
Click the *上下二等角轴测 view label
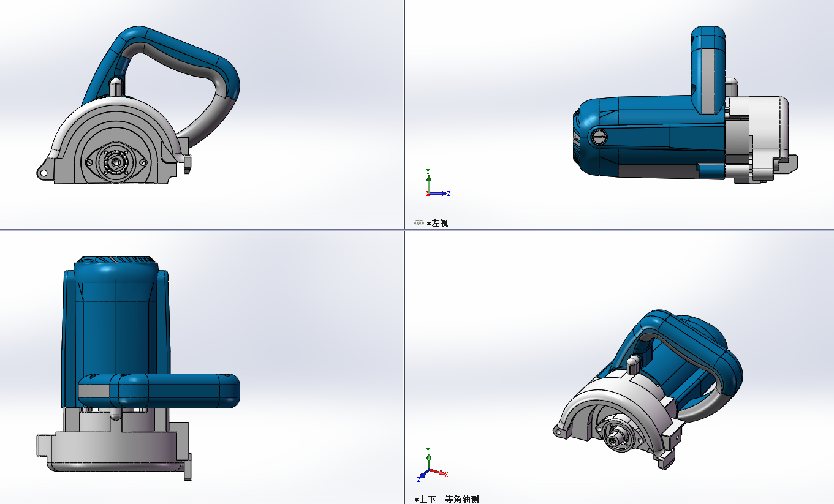[447, 499]
